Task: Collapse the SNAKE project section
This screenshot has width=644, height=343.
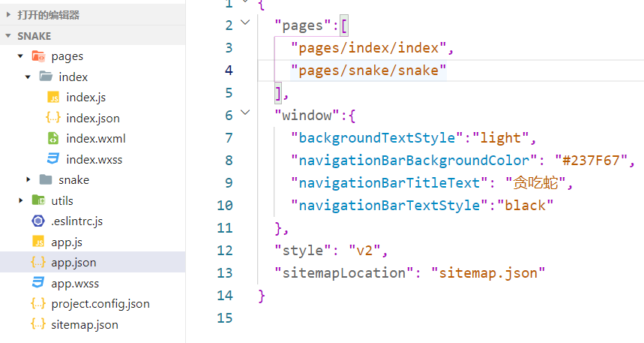Action: coord(8,36)
